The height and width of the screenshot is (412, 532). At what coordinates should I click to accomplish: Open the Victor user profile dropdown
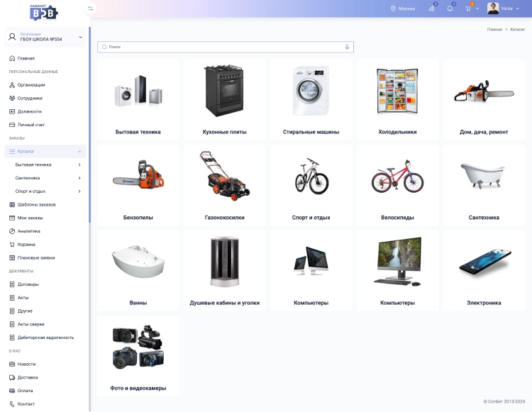point(503,9)
